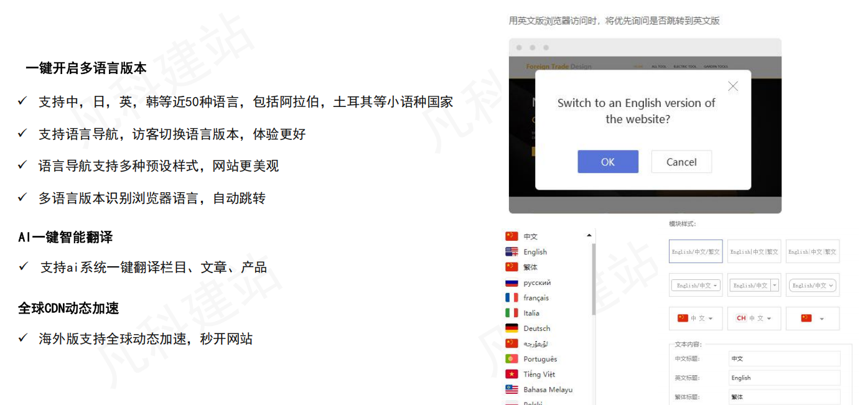868x405 pixels.
Task: Confirm switching with the OK button
Action: pos(608,162)
